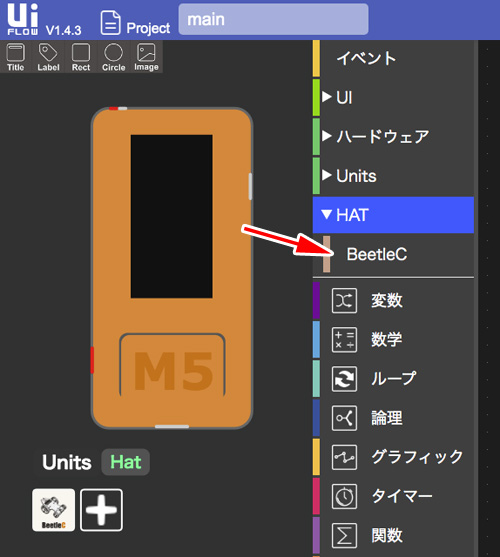This screenshot has width=500, height=557.
Task: Open the 変数 variables category icon
Action: [x=344, y=301]
